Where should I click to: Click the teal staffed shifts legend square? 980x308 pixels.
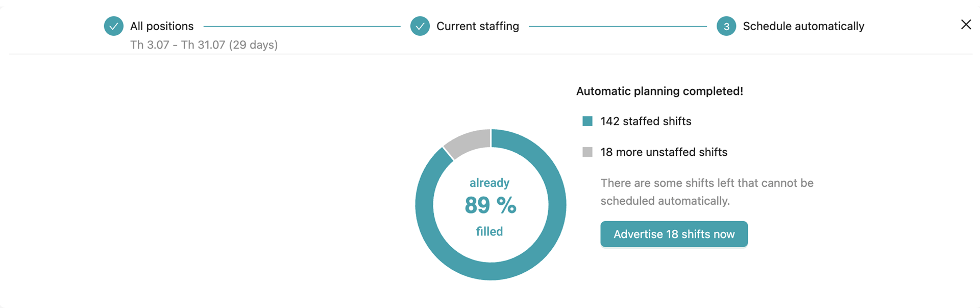(x=587, y=121)
